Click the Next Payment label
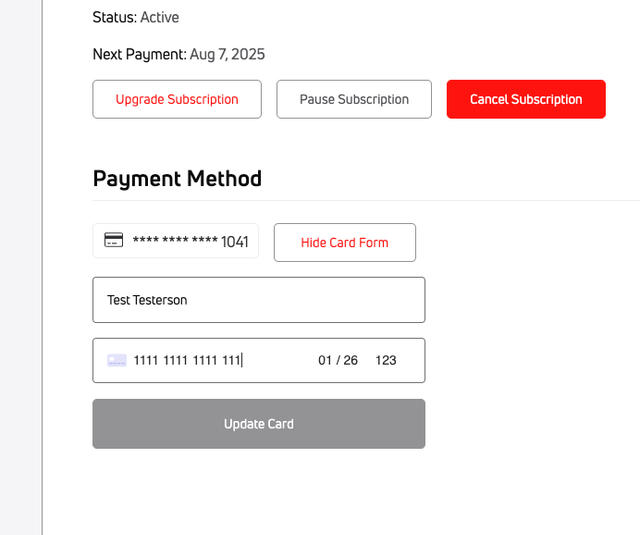 tap(139, 54)
